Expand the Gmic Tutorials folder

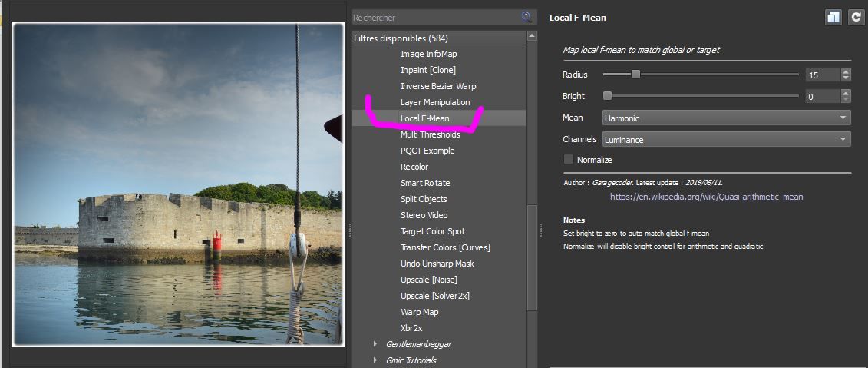point(376,360)
